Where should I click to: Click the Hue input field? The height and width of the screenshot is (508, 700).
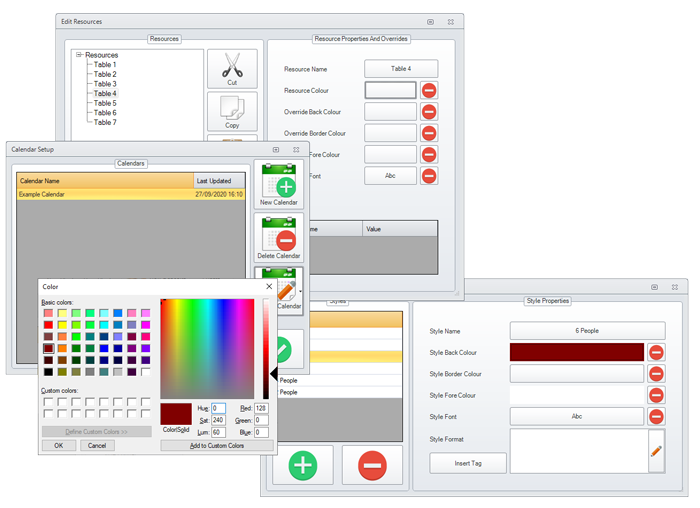(x=218, y=409)
